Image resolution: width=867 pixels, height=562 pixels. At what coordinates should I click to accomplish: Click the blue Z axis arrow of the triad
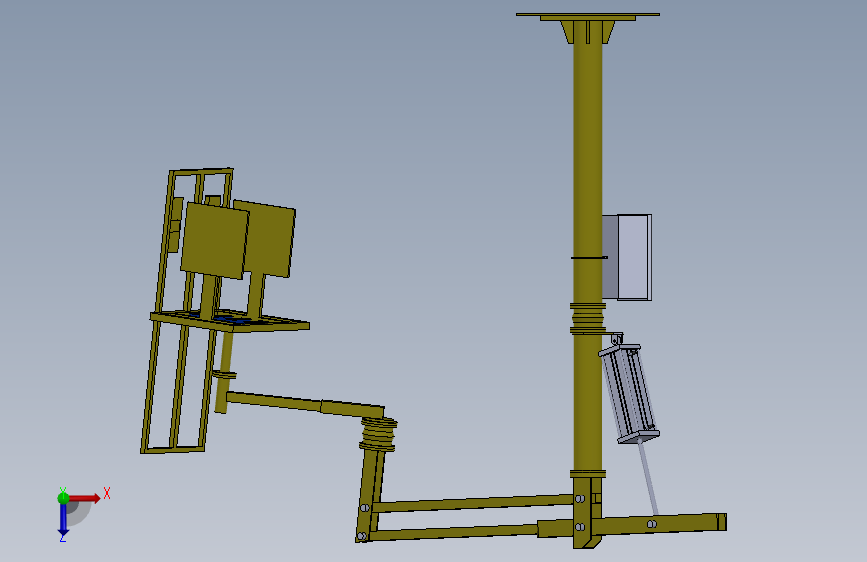pyautogui.click(x=63, y=520)
